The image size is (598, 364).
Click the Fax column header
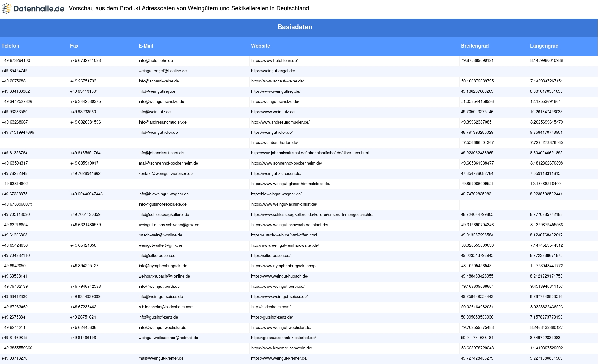pos(74,46)
